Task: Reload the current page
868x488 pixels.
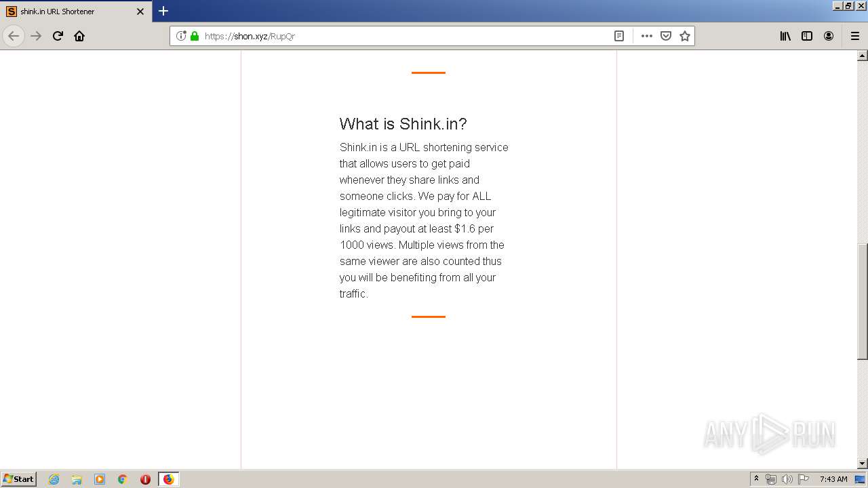Action: click(x=58, y=36)
